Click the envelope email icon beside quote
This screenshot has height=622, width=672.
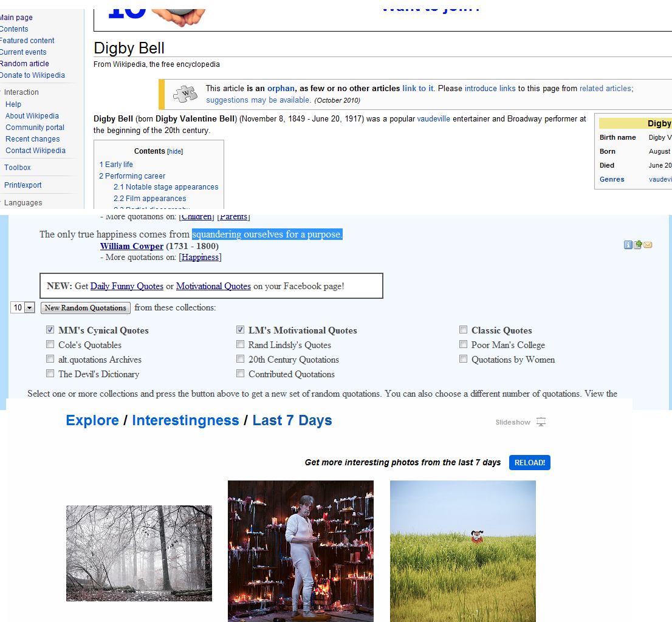pos(648,245)
